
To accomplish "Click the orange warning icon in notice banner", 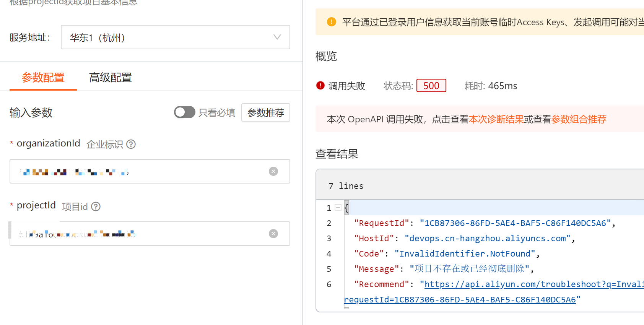I will click(x=332, y=22).
